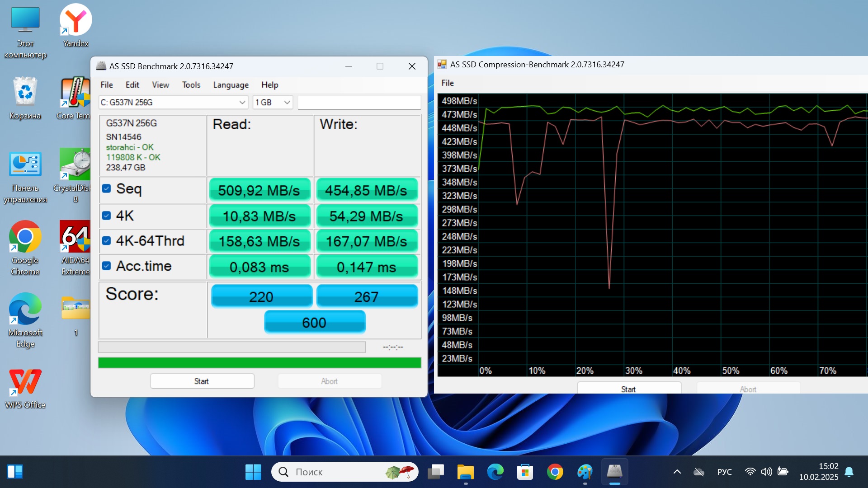
Task: Open the Microsoft Edge desktop shortcut
Action: (25, 320)
